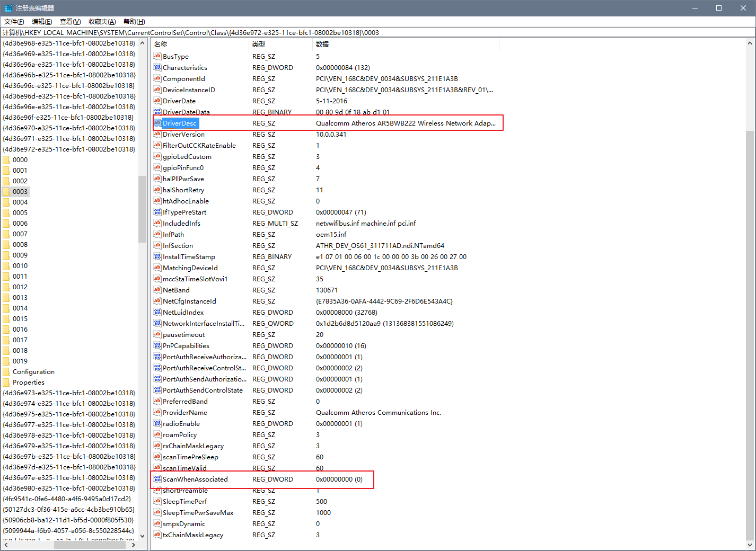Select subkey 0010 in the tree
The image size is (756, 551).
pos(20,265)
